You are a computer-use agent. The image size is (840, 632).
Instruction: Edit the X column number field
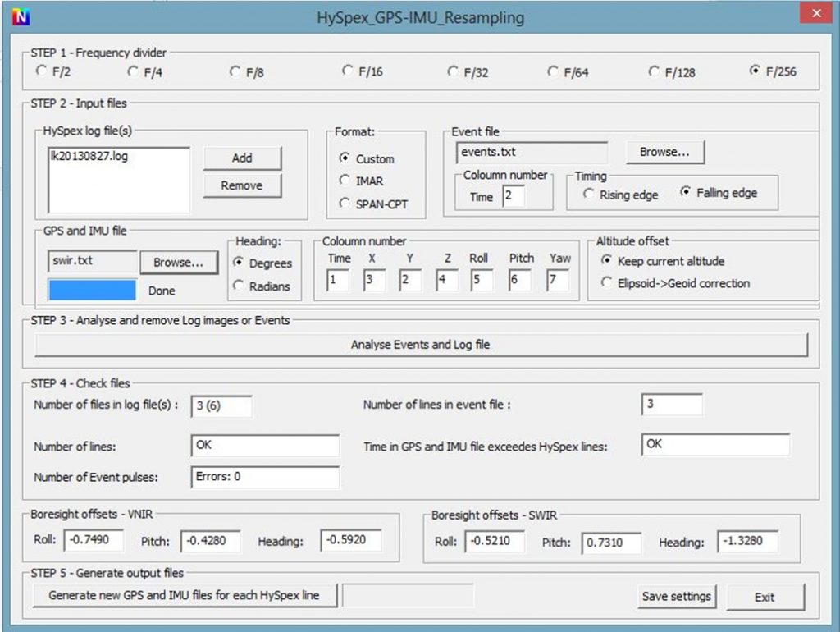[374, 280]
